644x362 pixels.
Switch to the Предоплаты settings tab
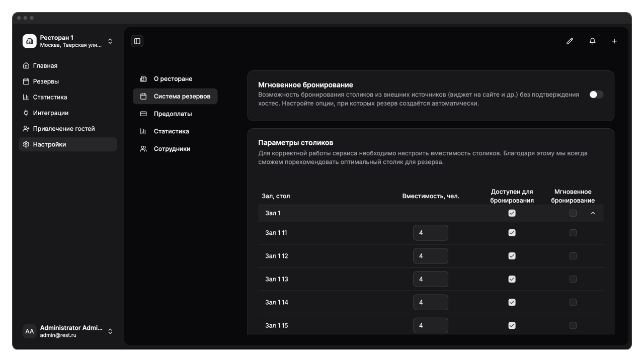tap(173, 114)
